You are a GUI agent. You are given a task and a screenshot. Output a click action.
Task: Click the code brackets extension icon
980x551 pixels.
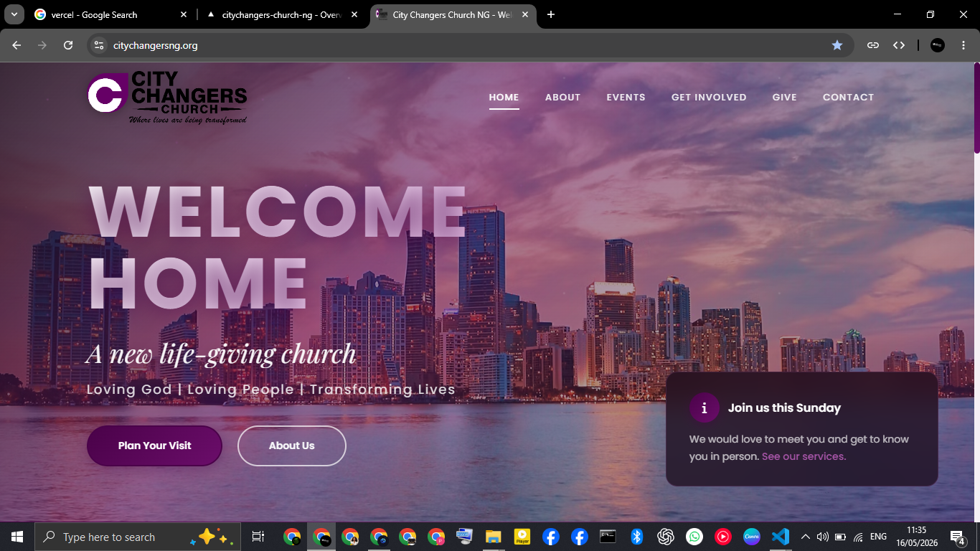pos(899,45)
